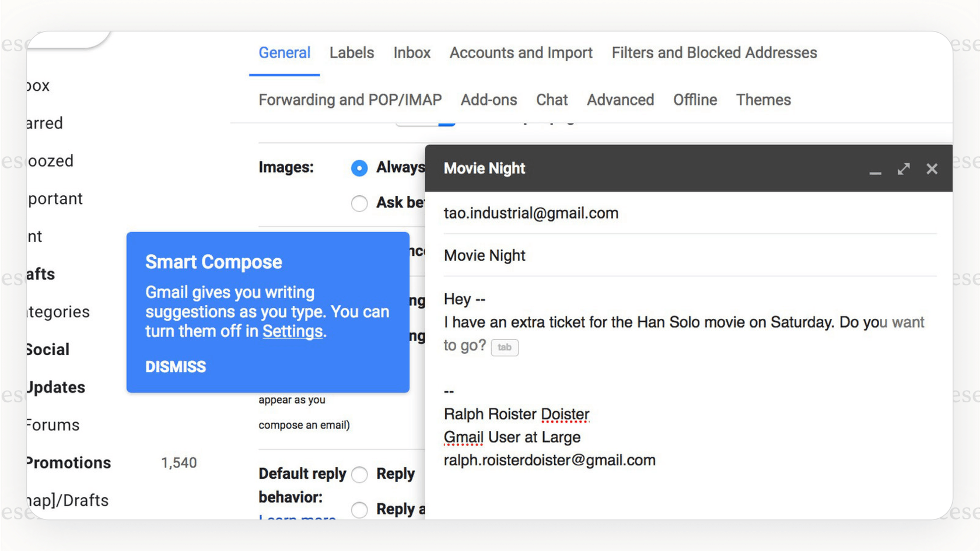Screen dimensions: 980x551
Task: Select the Ask before displaying images option
Action: click(x=359, y=203)
